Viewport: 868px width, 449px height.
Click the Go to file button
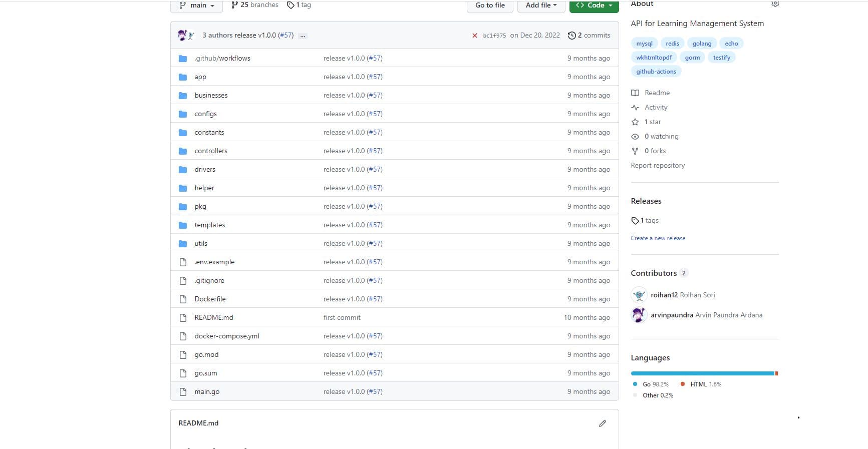point(490,5)
